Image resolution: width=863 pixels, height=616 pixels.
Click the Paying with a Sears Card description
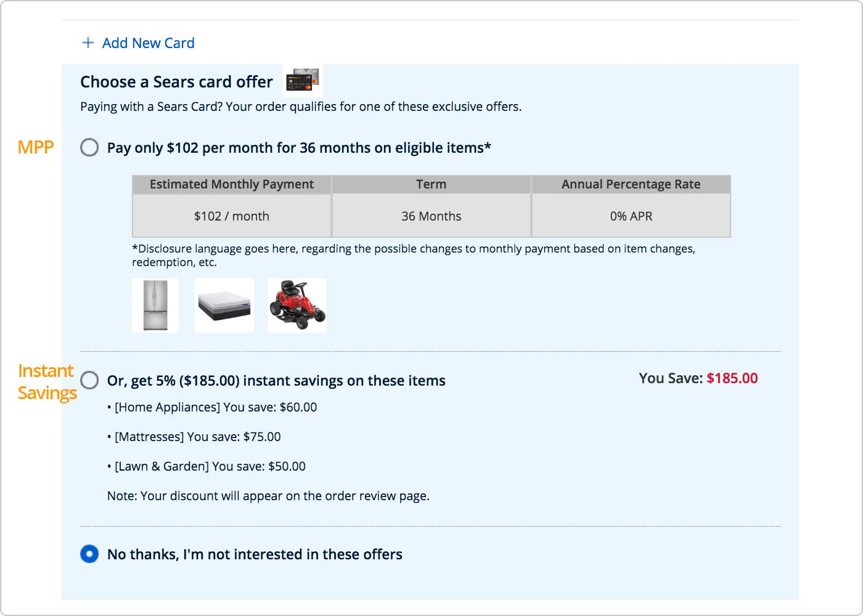point(301,107)
